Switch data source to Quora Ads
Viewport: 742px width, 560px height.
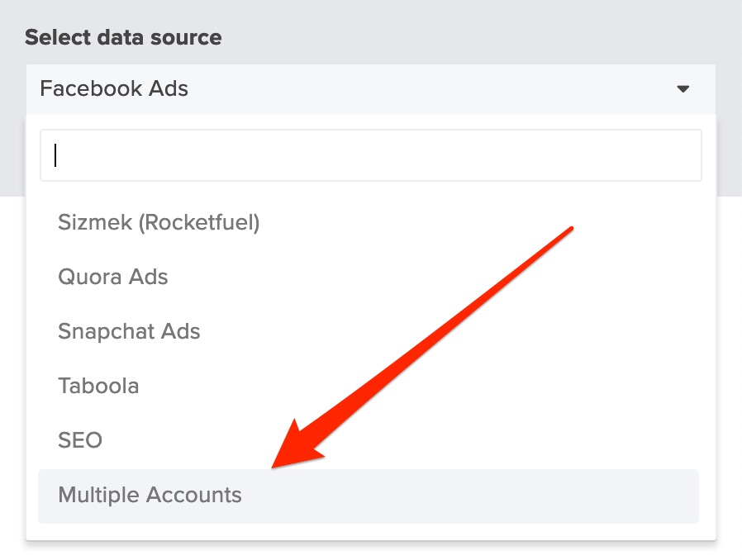click(113, 277)
